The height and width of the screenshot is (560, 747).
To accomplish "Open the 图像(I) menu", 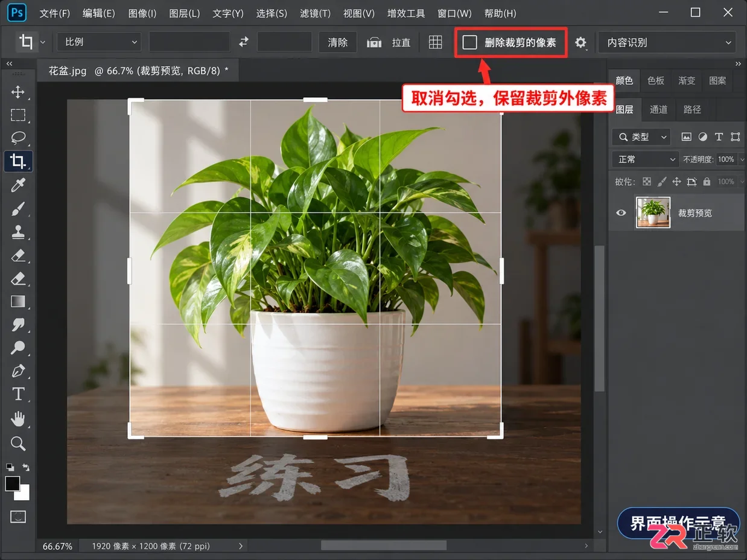I will point(142,13).
